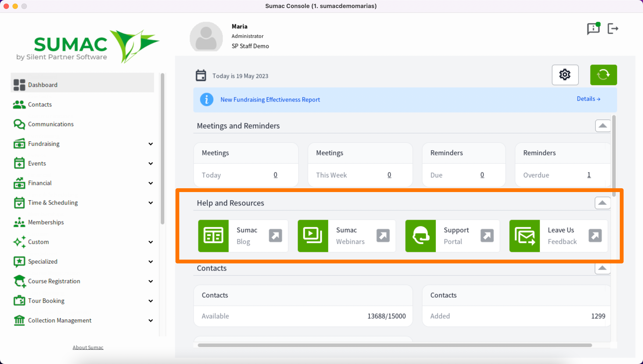Collapse the Meetings and Reminders section
Screen dimensions: 643x364
point(602,126)
